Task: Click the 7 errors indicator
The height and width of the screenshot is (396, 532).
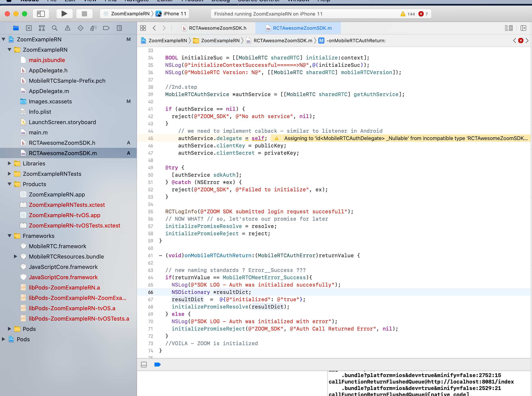Action: (x=423, y=14)
